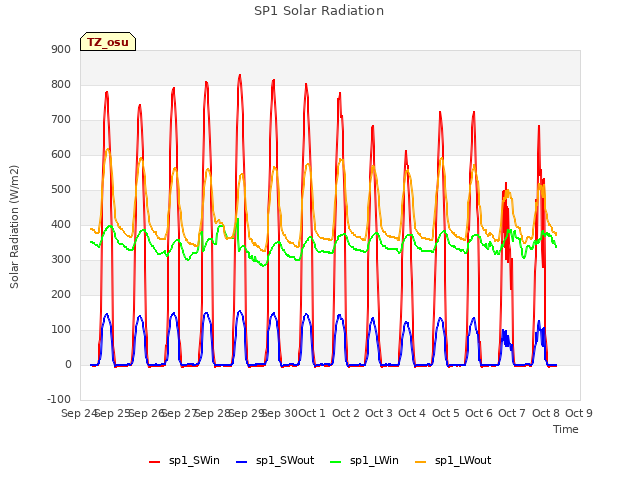Click the Oct 6 x-axis date label
640x480 pixels.
pyautogui.click(x=479, y=413)
